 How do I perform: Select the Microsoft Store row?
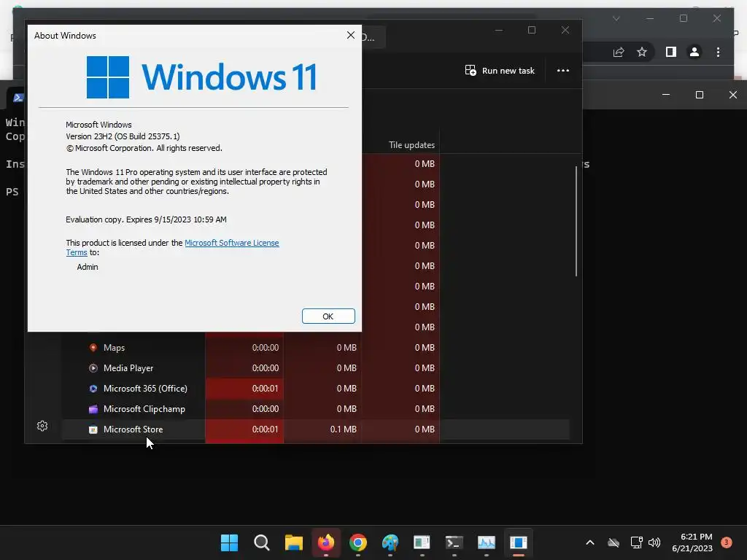click(315, 429)
